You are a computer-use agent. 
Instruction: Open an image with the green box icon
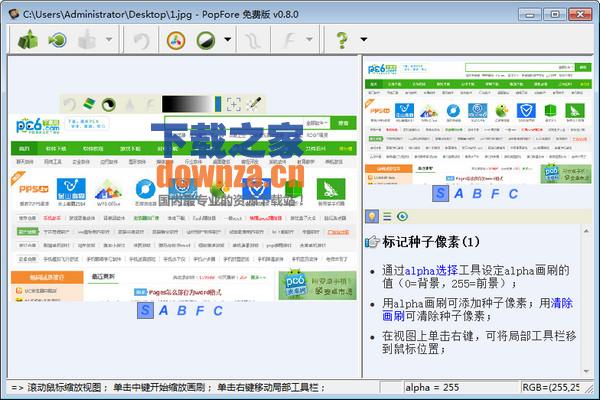(28, 39)
